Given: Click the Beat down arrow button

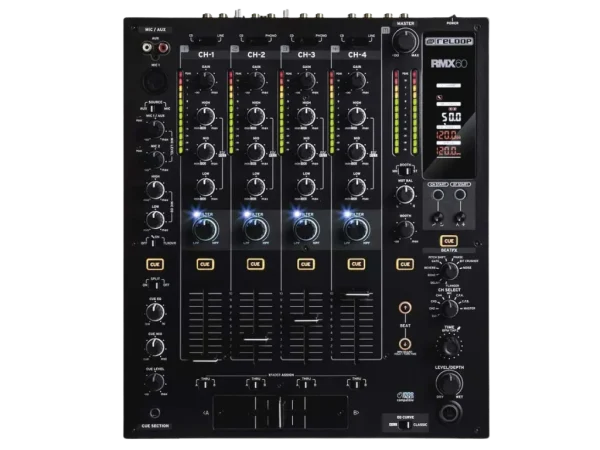Looking at the screenshot, I should [405, 344].
